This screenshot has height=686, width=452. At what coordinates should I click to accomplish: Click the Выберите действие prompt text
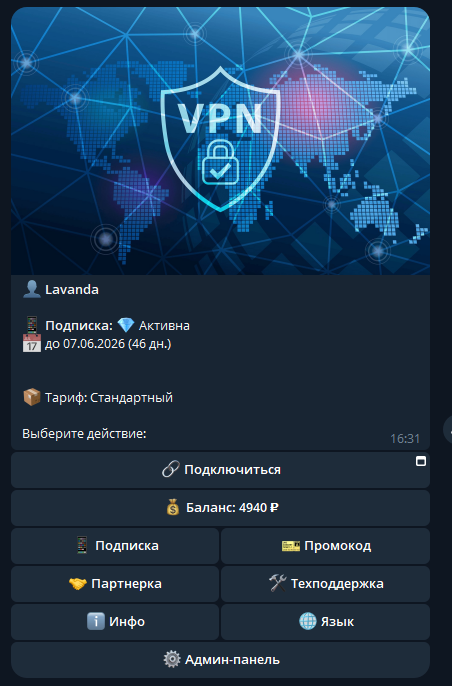[x=84, y=434]
